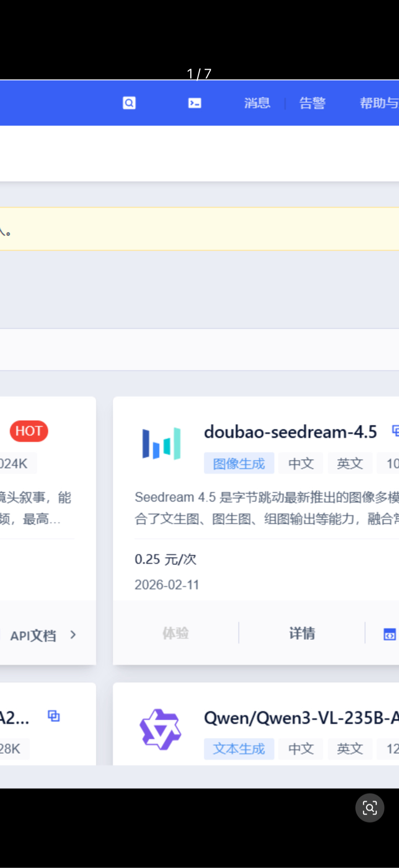Click the 2026-02-11 date text
Viewport: 399px width, 868px height.
coord(167,585)
